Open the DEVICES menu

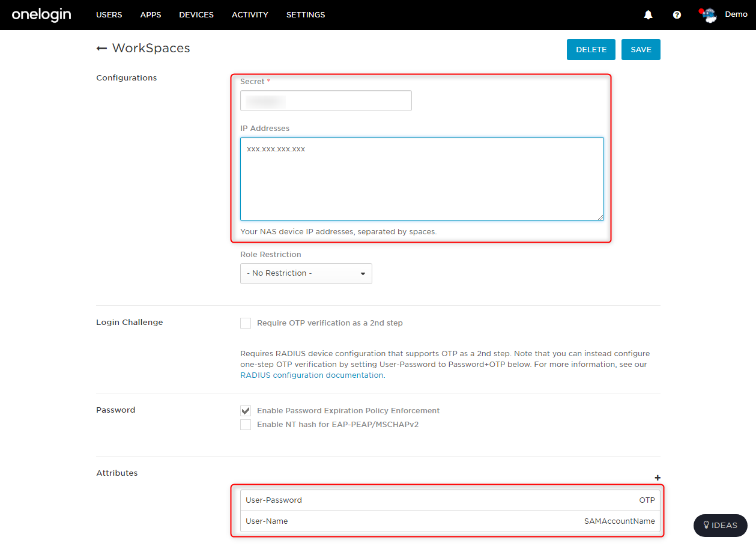pyautogui.click(x=196, y=15)
